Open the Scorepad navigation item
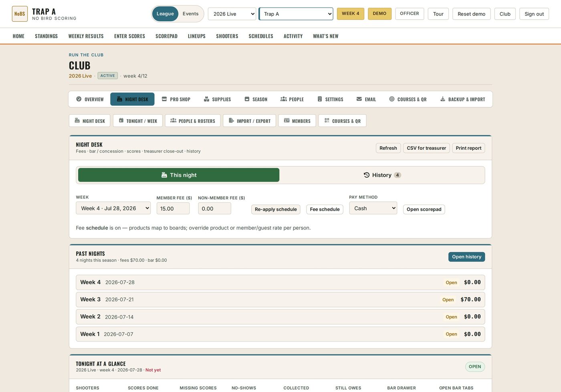Screen dimensions: 561x392 click(166, 36)
